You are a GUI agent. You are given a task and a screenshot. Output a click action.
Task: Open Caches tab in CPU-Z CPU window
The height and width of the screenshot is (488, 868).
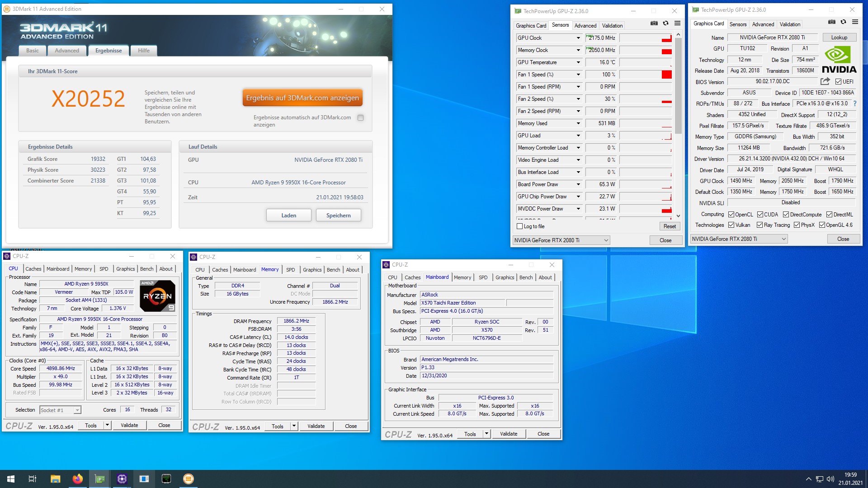pos(33,269)
